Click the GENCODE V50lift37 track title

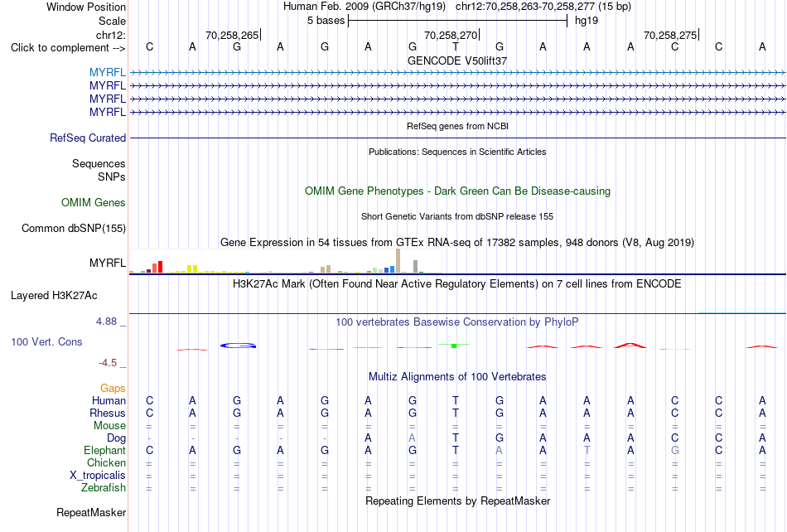pos(457,60)
